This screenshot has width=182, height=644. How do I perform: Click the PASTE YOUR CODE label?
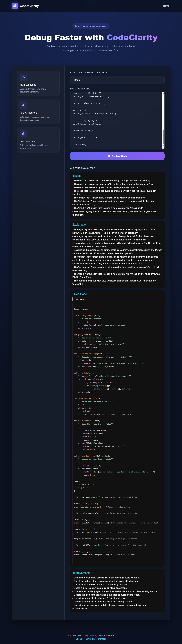tap(80, 89)
